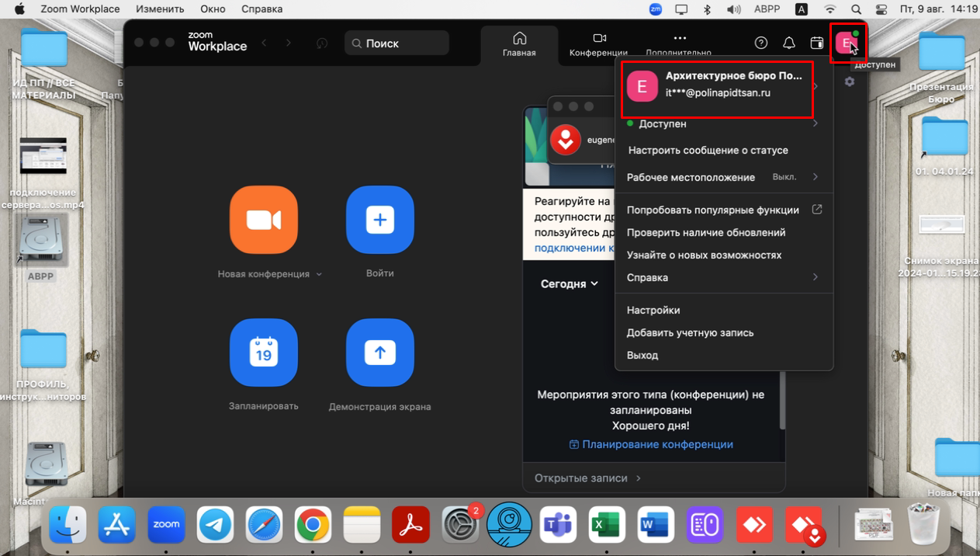
Task: Open the calendar icon in top bar
Action: (x=816, y=43)
